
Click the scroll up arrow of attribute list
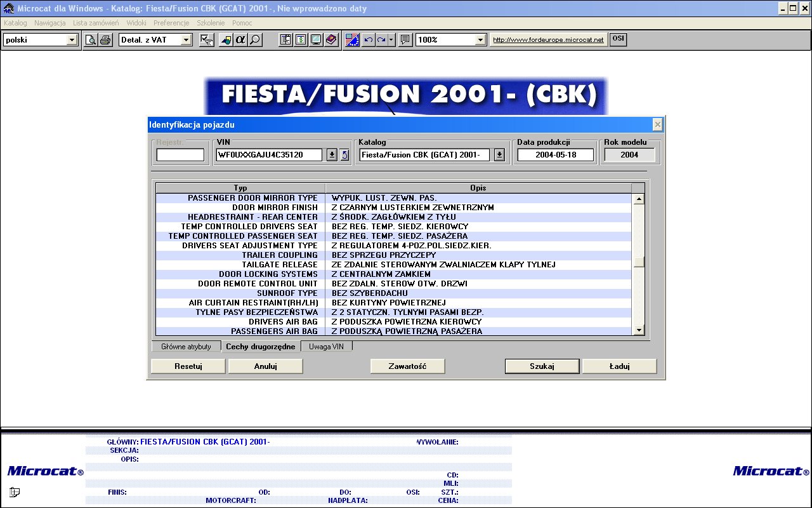(639, 199)
